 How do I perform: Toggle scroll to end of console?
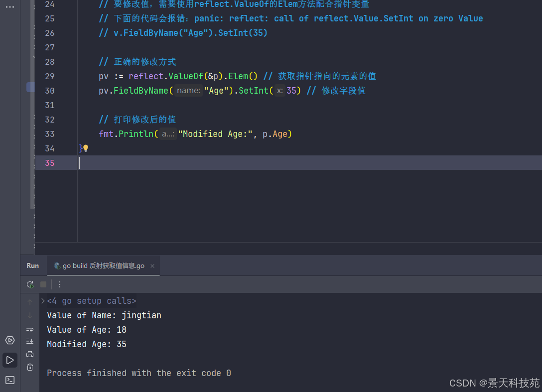[30, 341]
